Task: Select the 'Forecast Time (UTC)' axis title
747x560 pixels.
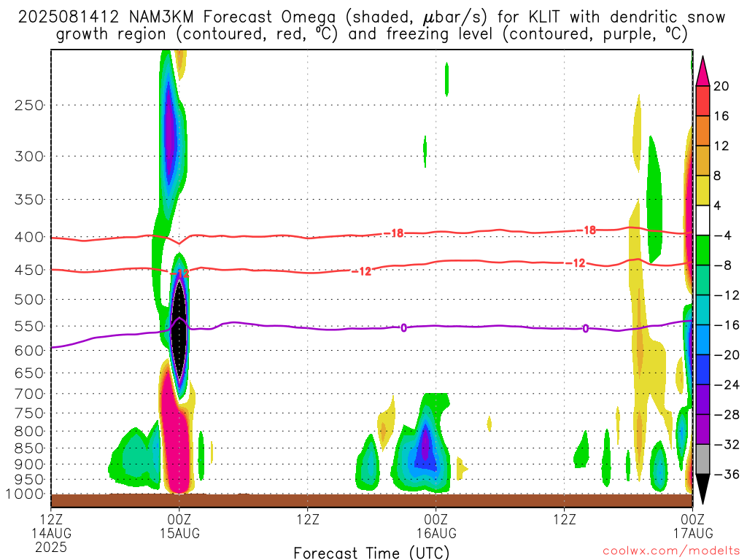Action: (x=371, y=553)
